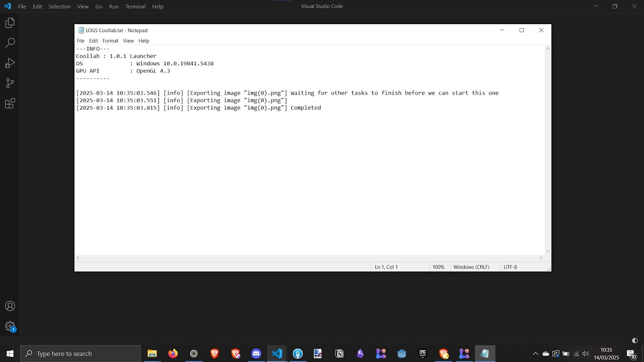Screen dimensions: 644x362
Task: Open VS Code's Go menu
Action: click(99, 7)
